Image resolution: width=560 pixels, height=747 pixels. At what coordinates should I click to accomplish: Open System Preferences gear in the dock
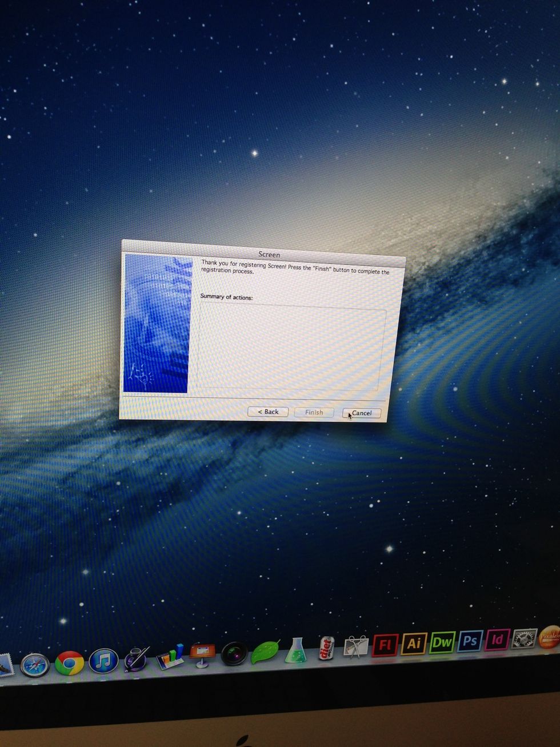coord(524,638)
